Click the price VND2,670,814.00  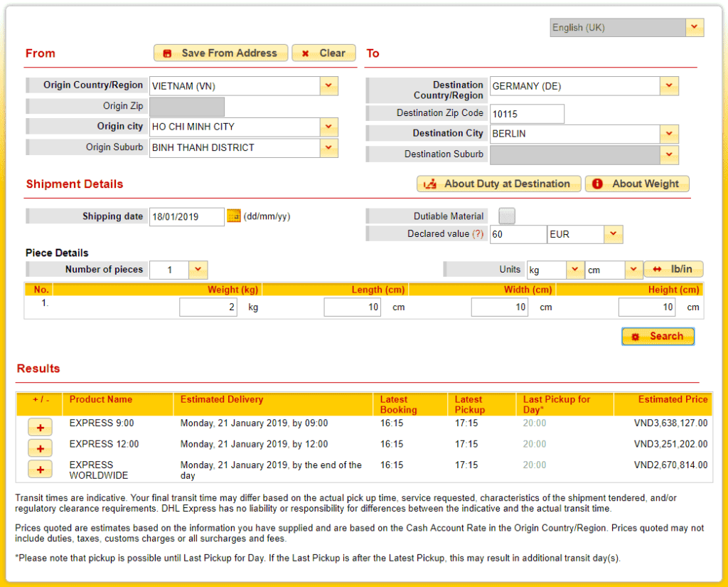point(670,465)
